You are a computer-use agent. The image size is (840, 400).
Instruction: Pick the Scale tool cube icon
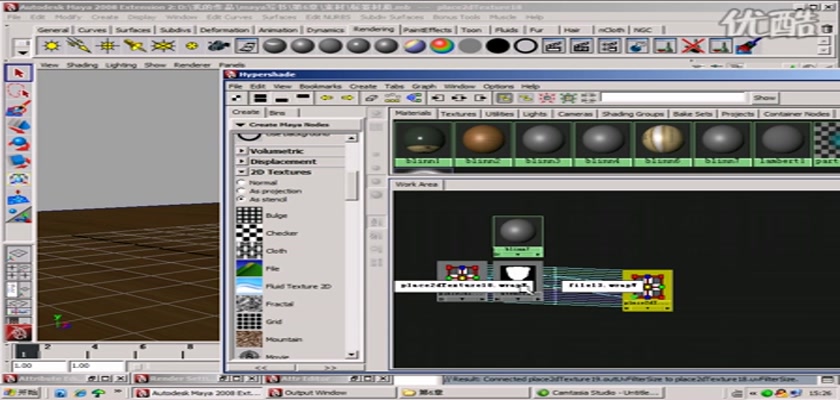tap(19, 161)
